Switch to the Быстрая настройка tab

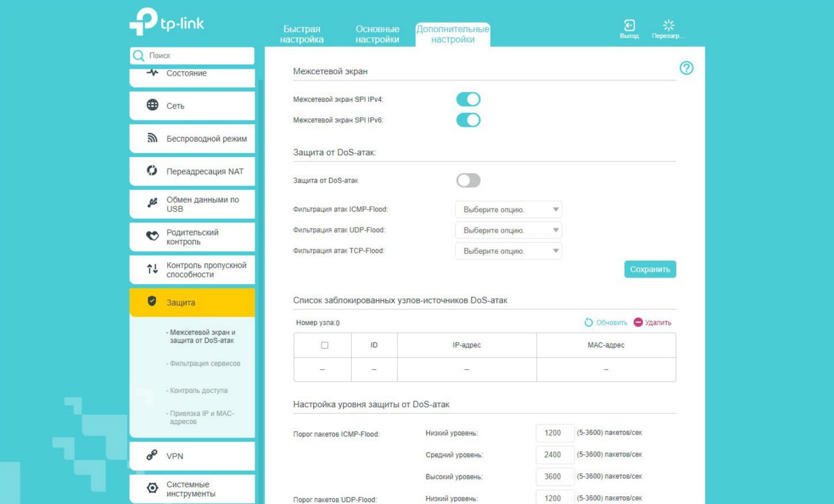tap(302, 34)
